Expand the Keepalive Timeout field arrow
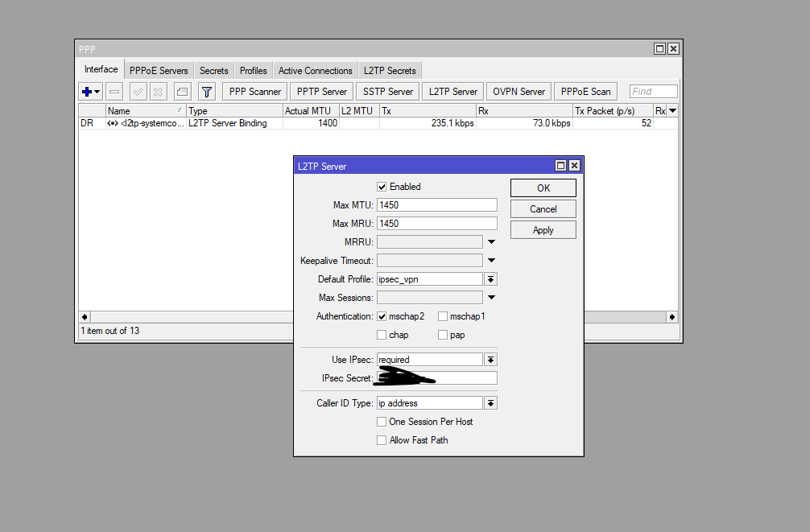This screenshot has height=532, width=810. click(x=490, y=261)
